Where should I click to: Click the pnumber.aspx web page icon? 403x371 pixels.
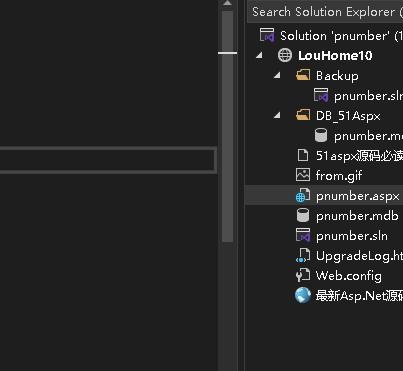(303, 196)
